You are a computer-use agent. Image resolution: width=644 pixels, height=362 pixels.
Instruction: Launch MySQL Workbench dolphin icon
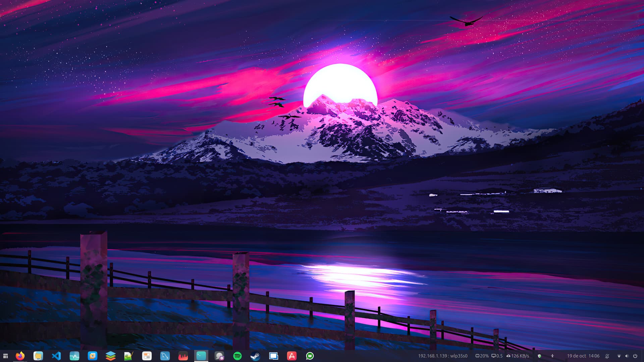click(x=165, y=356)
